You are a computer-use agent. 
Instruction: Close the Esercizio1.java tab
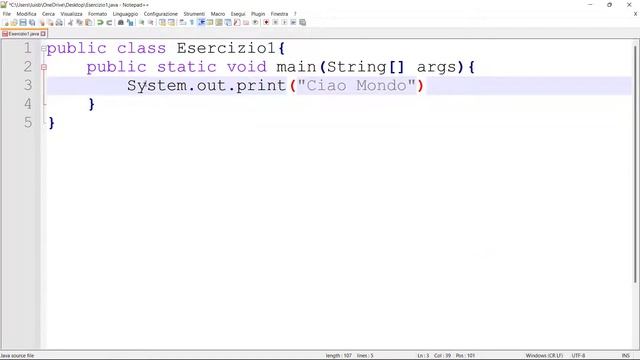pyautogui.click(x=43, y=34)
